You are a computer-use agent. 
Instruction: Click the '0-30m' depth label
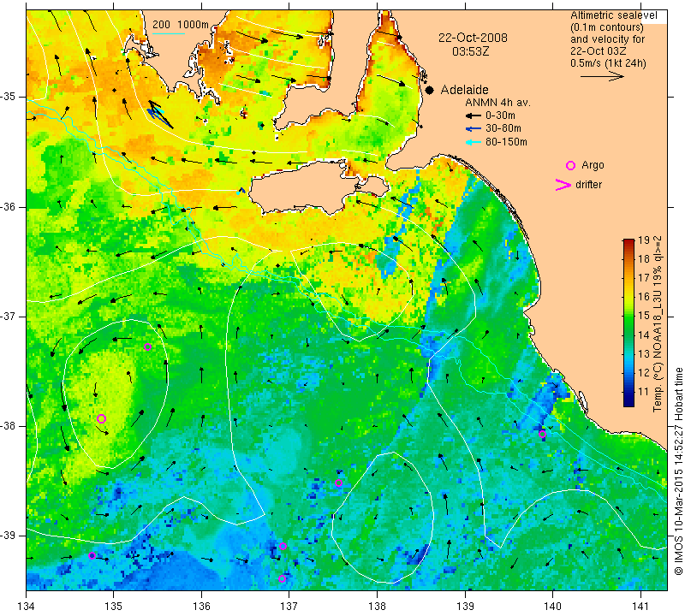pyautogui.click(x=500, y=115)
